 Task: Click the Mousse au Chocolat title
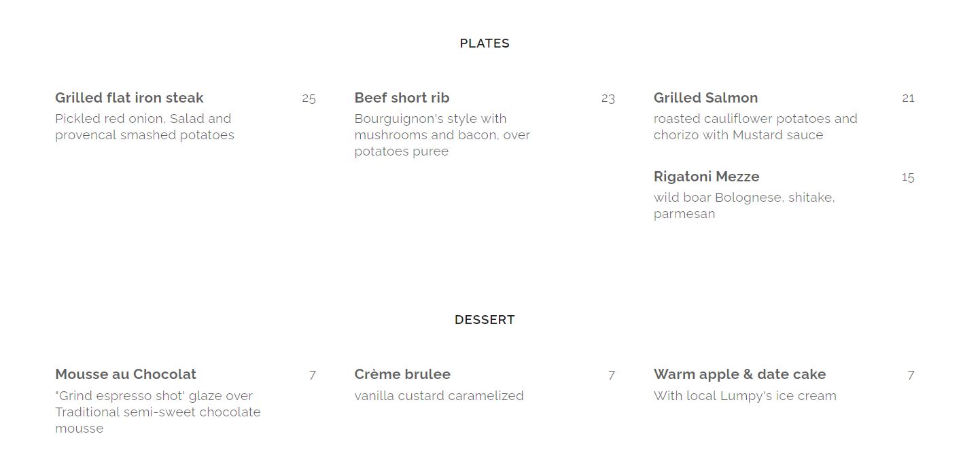[126, 374]
